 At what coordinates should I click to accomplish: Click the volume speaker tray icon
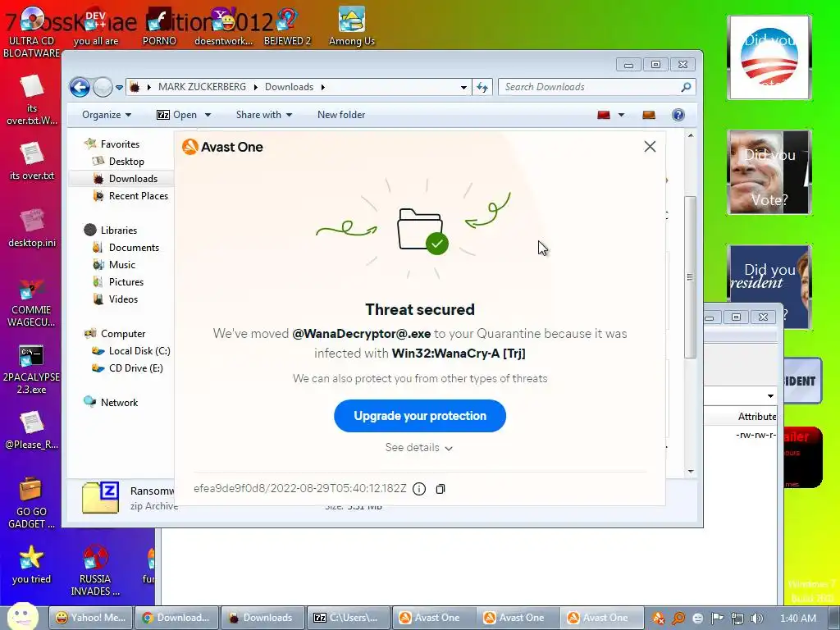coord(757,619)
